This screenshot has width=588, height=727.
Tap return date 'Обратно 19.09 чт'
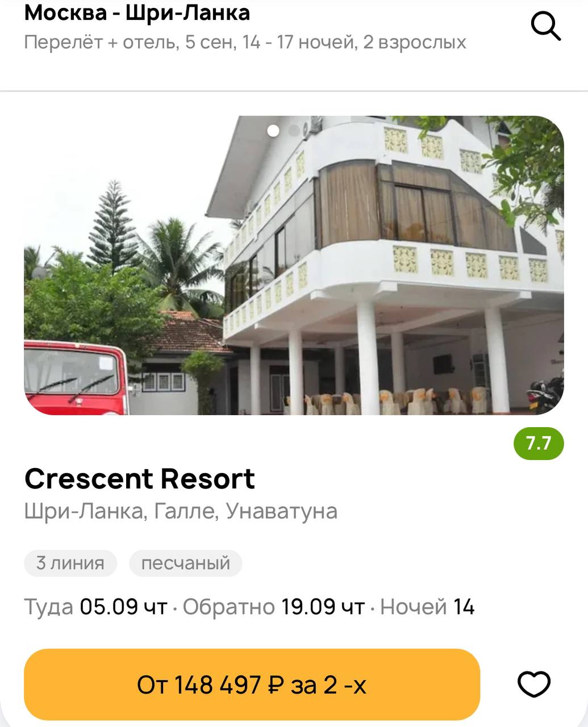coord(273,607)
